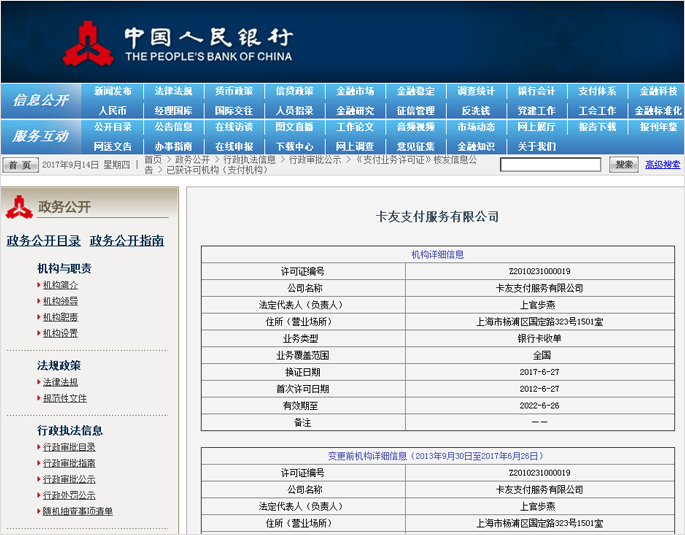This screenshot has width=685, height=535.
Task: Open 政务公开指南 link
Action: pos(127,241)
